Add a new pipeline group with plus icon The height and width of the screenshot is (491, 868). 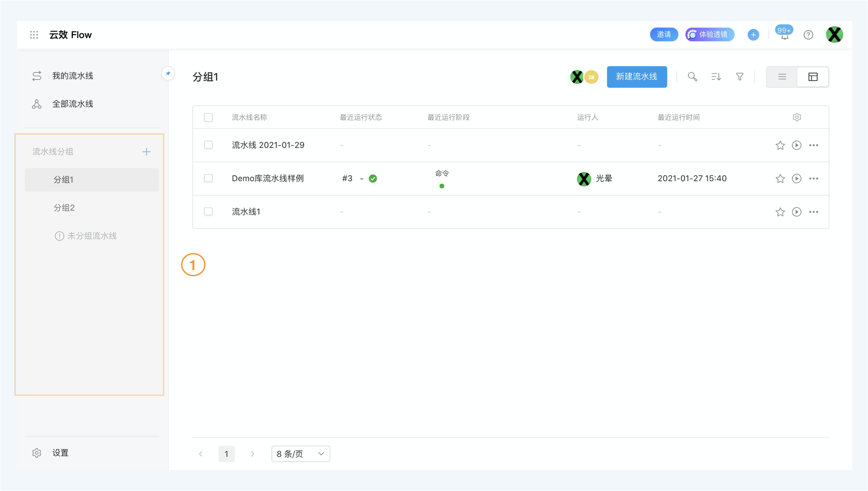(x=146, y=152)
